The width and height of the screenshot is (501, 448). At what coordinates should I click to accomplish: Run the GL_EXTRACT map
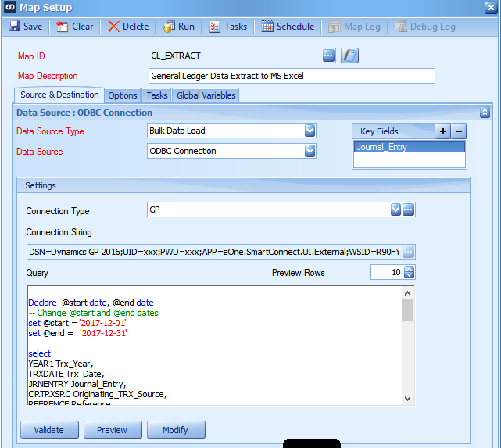[168, 27]
